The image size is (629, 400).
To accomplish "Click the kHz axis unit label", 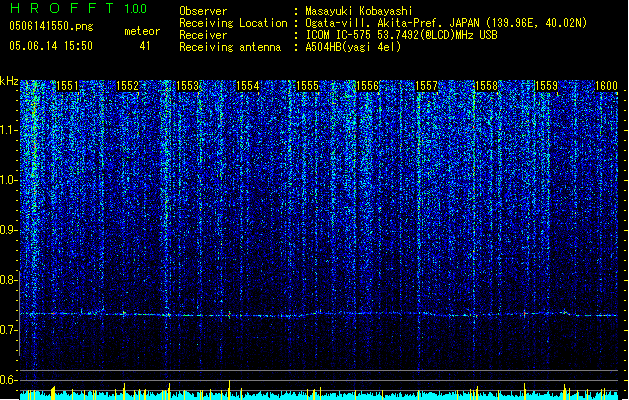I will point(9,81).
